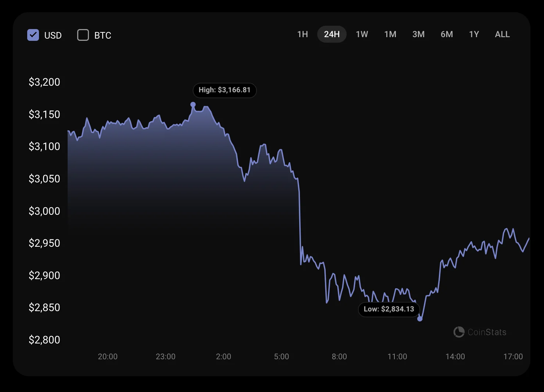Screen dimensions: 544x392
Task: Click the CoinStats logo icon
Action: coord(459,332)
